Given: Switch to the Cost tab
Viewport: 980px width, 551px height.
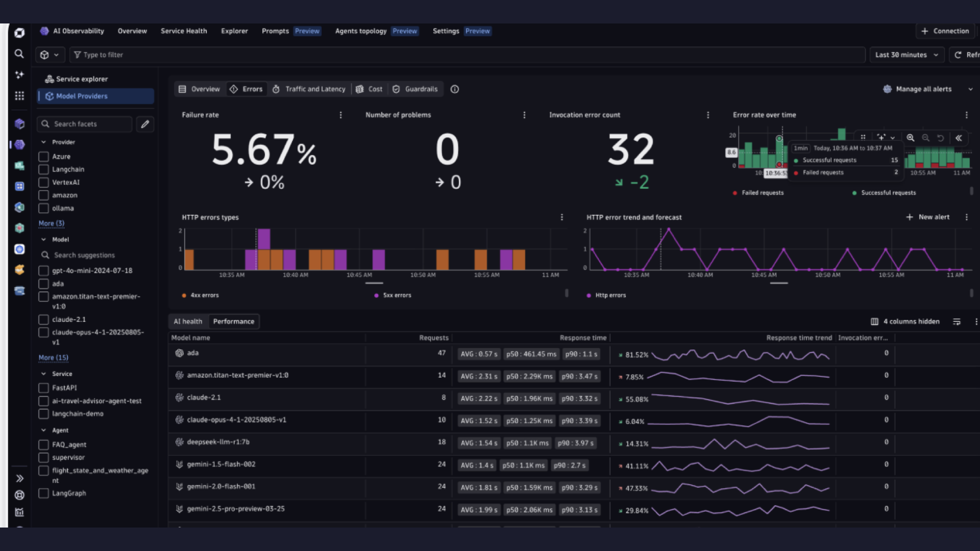Looking at the screenshot, I should (x=369, y=89).
